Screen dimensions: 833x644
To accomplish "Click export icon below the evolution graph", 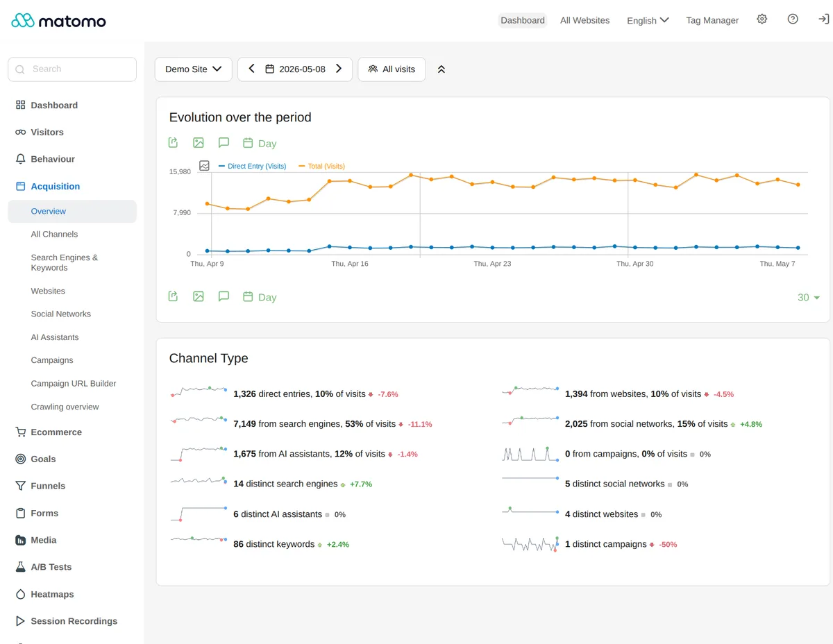I will click(x=174, y=296).
